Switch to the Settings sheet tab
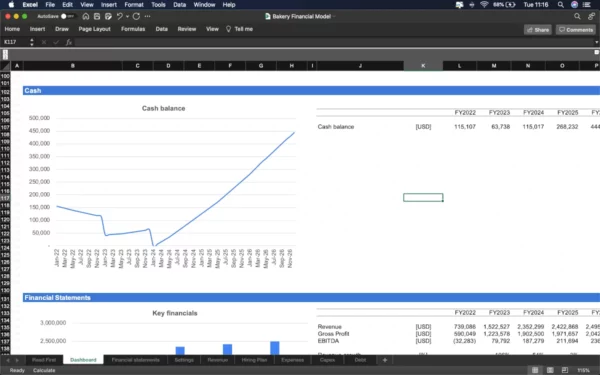600x375 pixels. [184, 360]
